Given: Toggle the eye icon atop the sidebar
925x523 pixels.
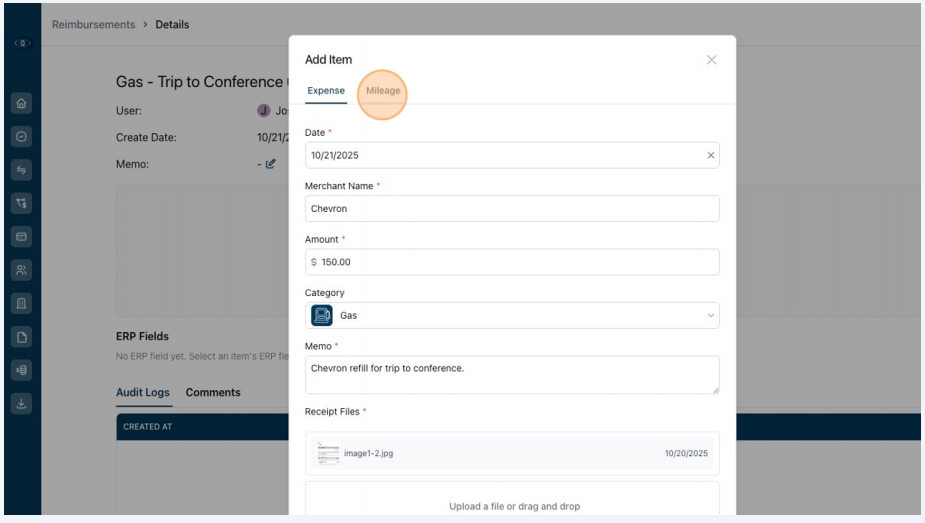Looking at the screenshot, I should [22, 43].
